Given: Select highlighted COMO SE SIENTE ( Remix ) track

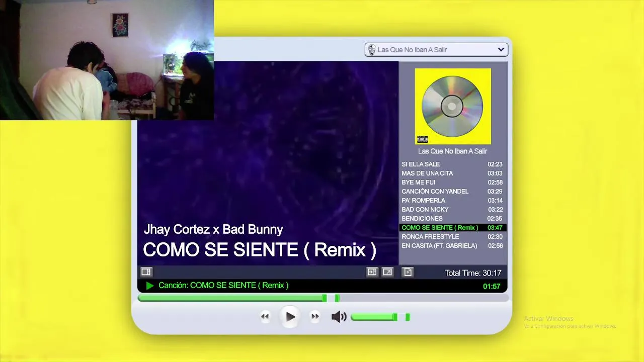Looking at the screenshot, I should 452,228.
